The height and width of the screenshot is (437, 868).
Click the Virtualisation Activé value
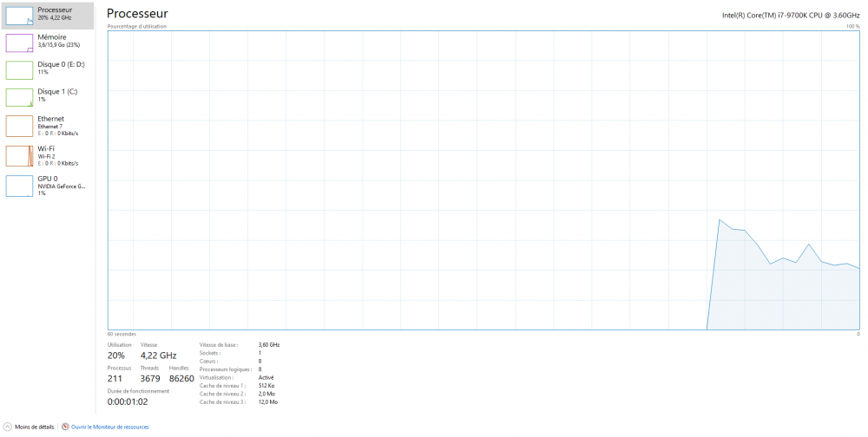266,377
